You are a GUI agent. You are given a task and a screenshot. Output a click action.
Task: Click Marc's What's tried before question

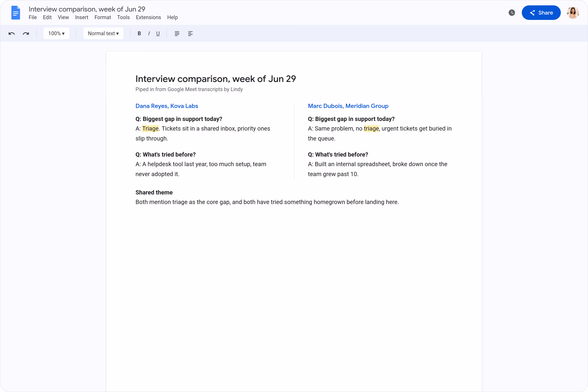[x=338, y=154]
